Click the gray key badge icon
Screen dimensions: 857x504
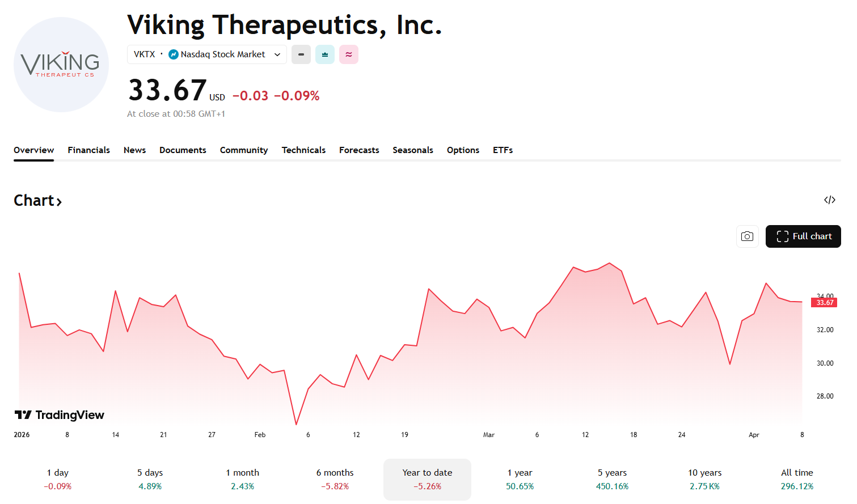tap(301, 54)
